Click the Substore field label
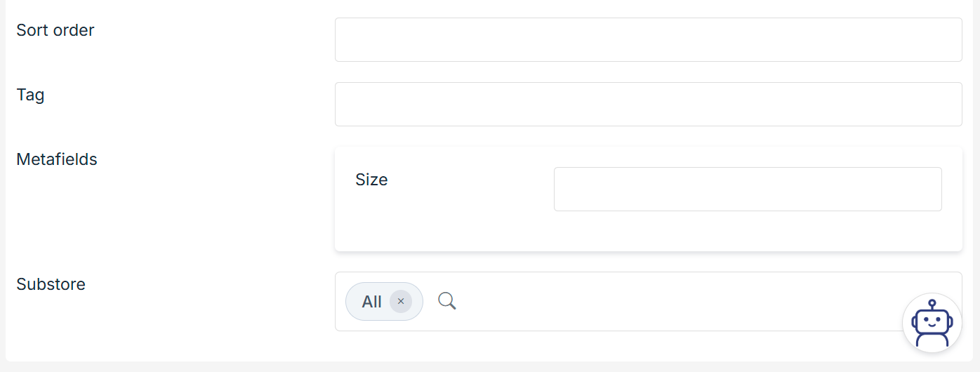Image resolution: width=980 pixels, height=372 pixels. [x=51, y=284]
